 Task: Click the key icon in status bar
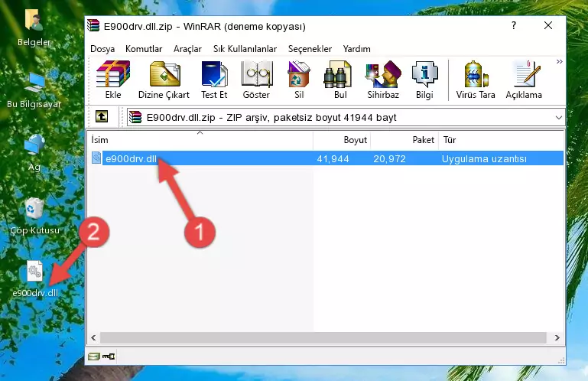tap(109, 357)
